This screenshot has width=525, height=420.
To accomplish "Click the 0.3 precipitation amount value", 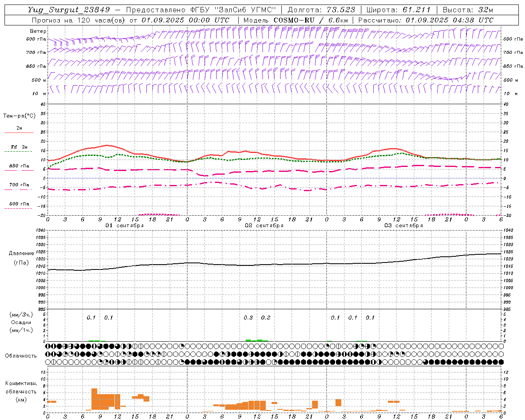I will point(248,317).
